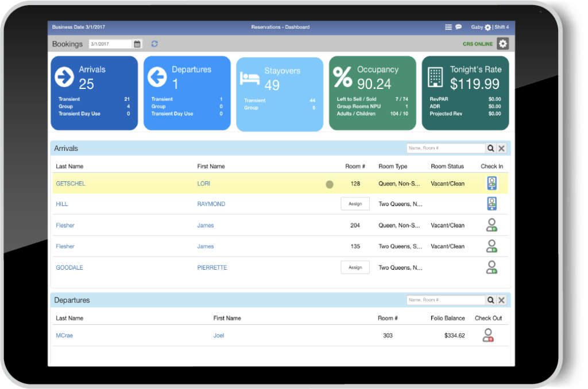The width and height of the screenshot is (588, 389).
Task: Open the list menu icon in header
Action: [x=448, y=27]
